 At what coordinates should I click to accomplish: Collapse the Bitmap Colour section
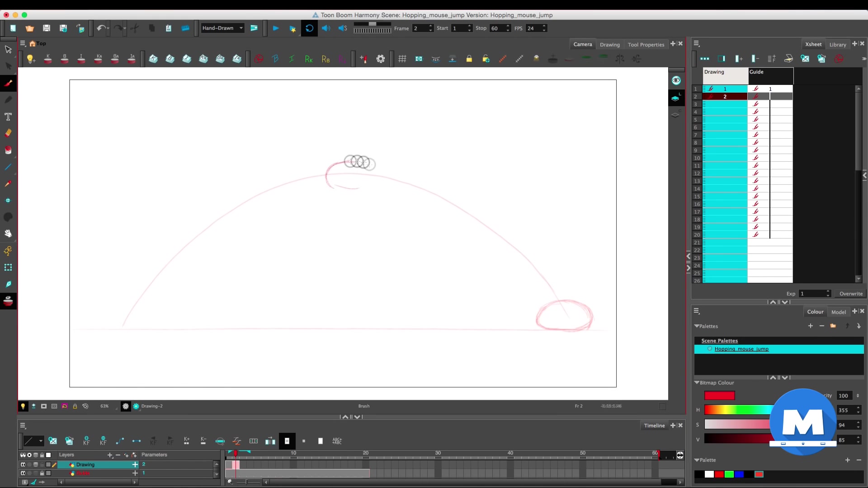pos(697,383)
